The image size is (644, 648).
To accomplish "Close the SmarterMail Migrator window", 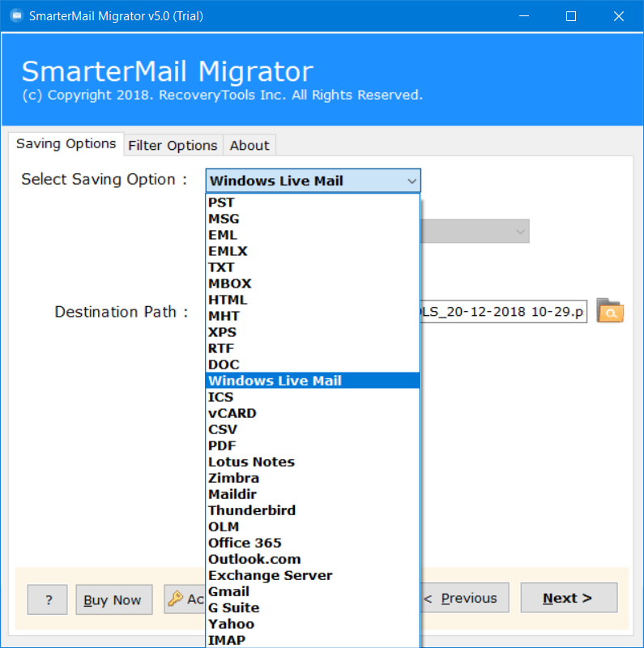I will (x=618, y=16).
